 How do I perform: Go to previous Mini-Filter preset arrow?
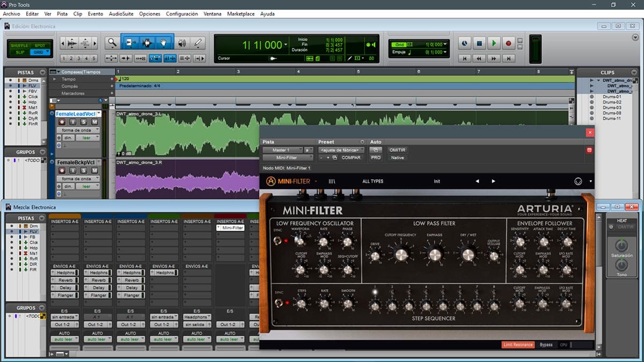click(x=478, y=181)
